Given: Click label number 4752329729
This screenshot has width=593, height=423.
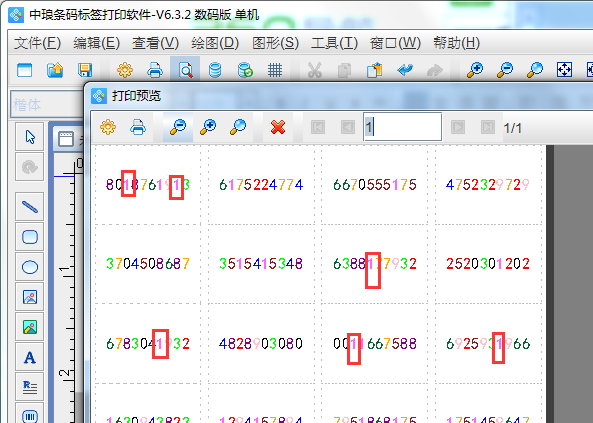Looking at the screenshot, I should point(488,185).
